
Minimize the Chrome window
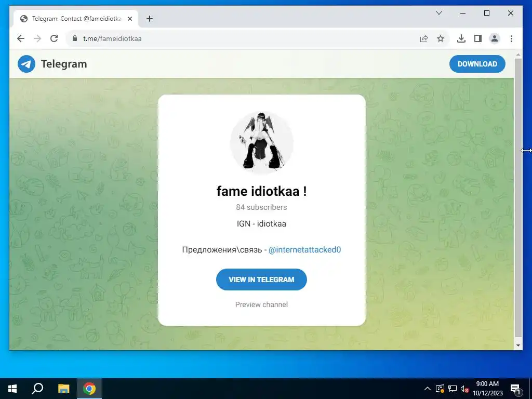click(x=463, y=13)
